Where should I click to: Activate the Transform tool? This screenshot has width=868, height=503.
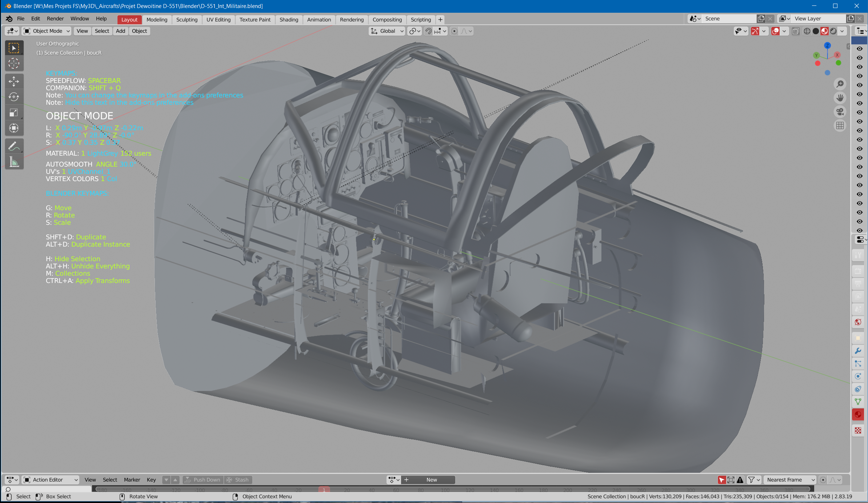click(x=14, y=128)
